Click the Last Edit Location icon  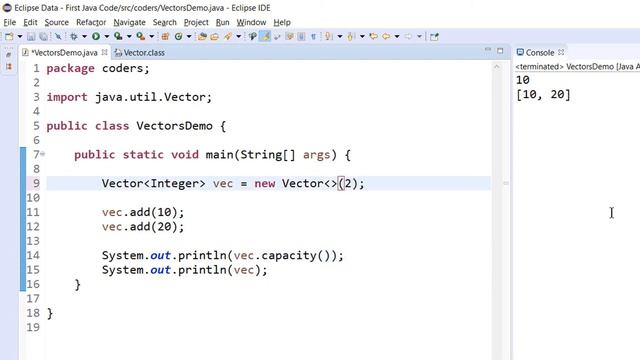point(373,37)
